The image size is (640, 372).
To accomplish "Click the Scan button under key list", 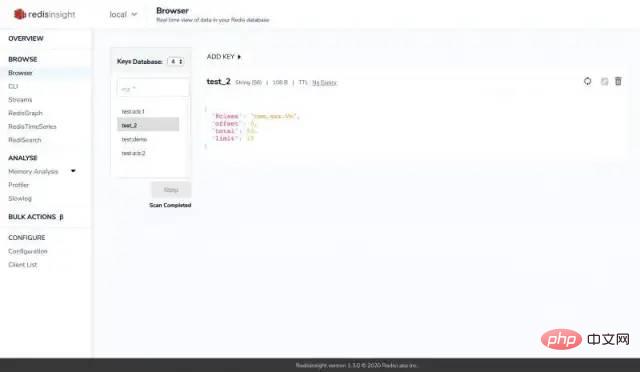I will point(171,190).
